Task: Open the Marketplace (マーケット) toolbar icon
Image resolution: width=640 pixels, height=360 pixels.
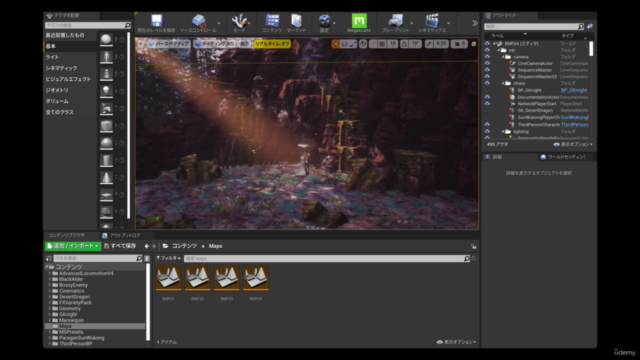Action: (296, 20)
